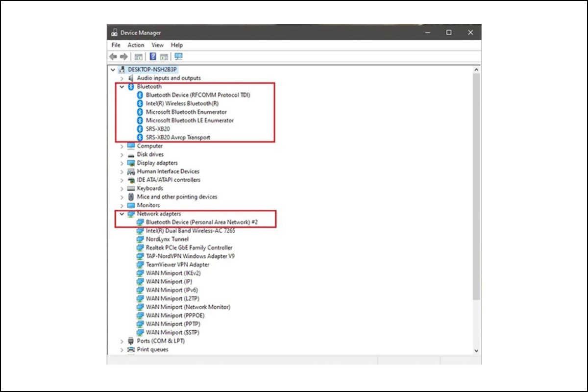Expand IDE ATA/ATAPI controllers
This screenshot has height=392, width=588.
pyautogui.click(x=122, y=180)
